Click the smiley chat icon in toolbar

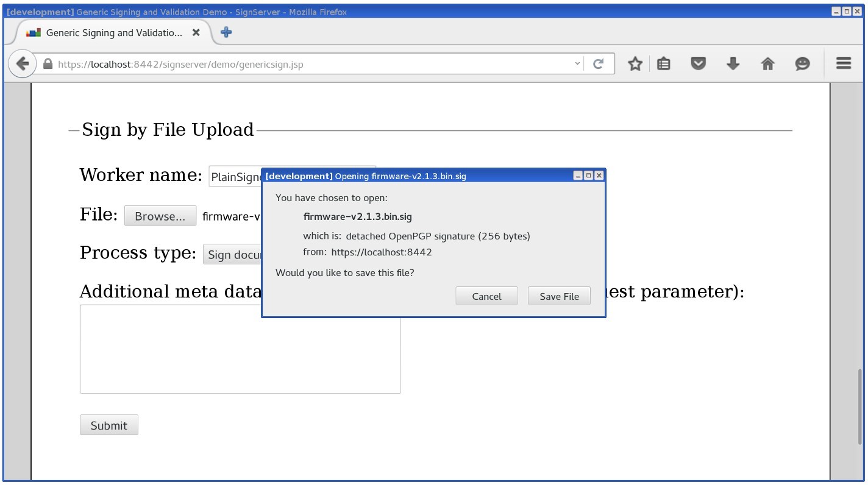[x=802, y=64]
